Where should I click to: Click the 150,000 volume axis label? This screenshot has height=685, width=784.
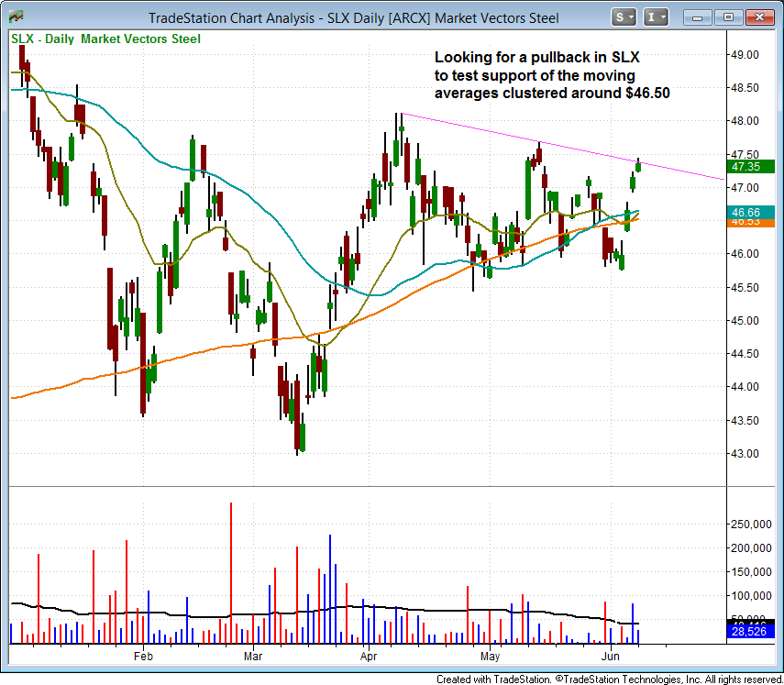751,572
